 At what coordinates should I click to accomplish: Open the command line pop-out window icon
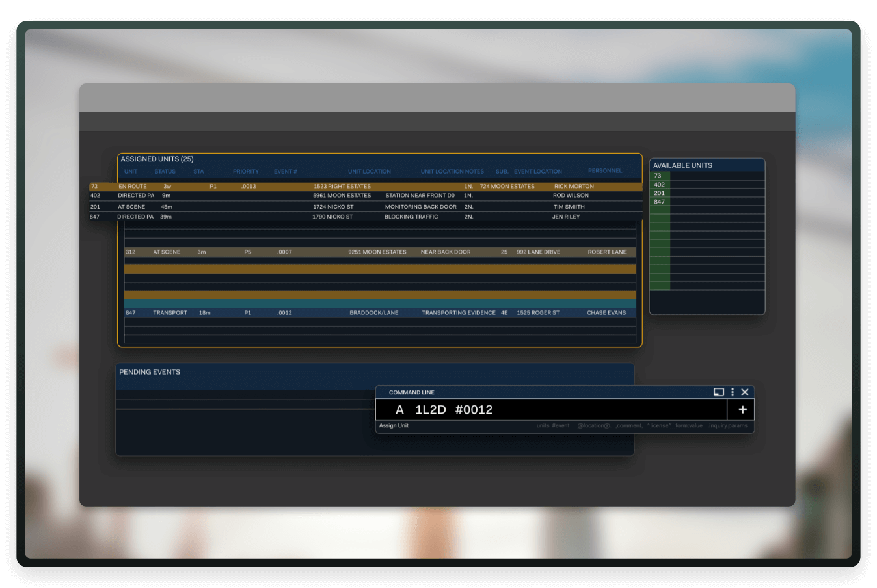(718, 392)
